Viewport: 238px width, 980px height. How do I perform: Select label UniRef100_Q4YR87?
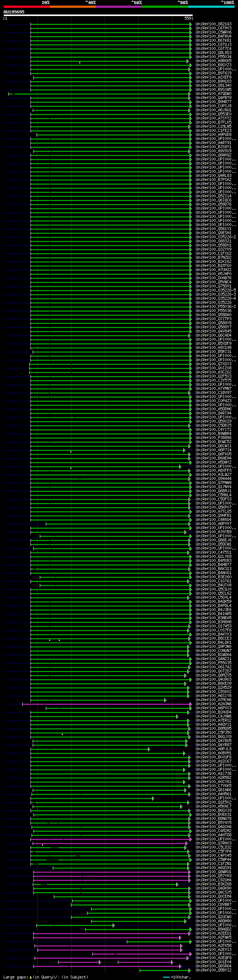(x=214, y=745)
